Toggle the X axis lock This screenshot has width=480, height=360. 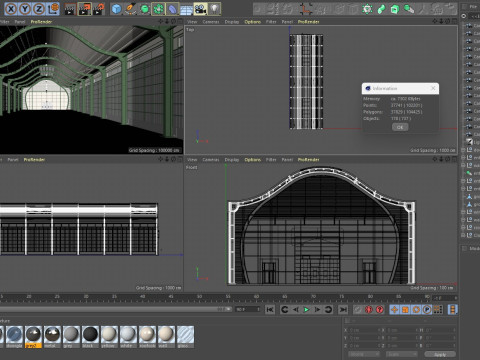(x=11, y=9)
